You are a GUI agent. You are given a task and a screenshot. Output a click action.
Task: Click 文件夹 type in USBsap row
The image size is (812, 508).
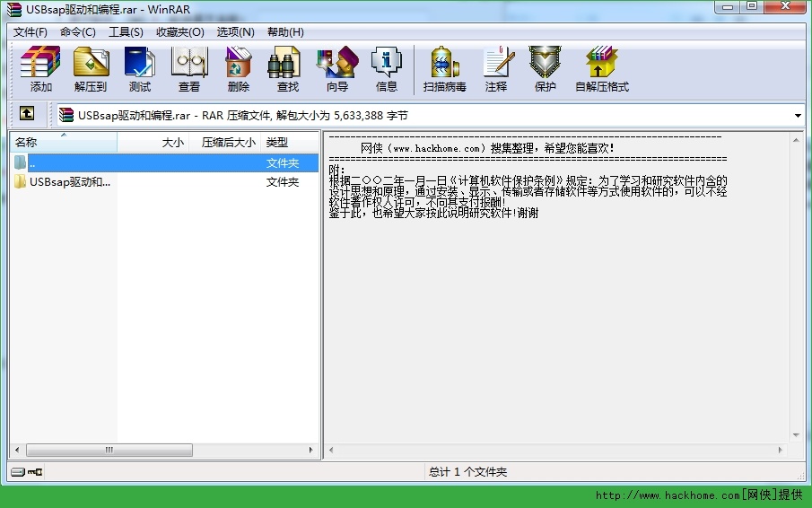pos(283,182)
